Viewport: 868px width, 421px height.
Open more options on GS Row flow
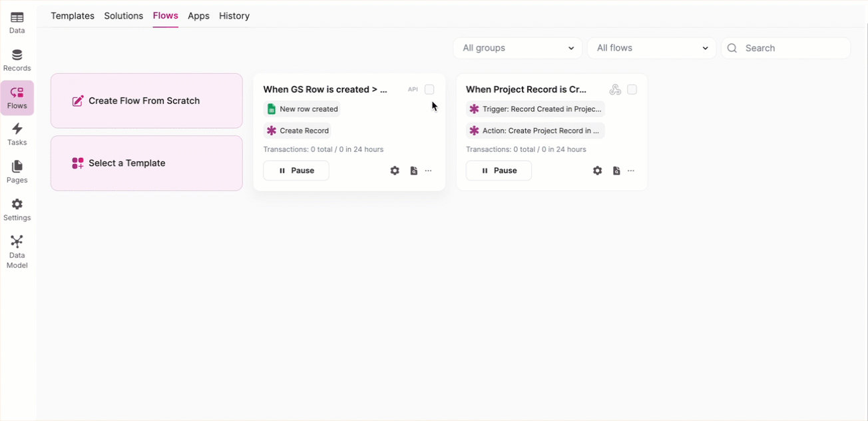pyautogui.click(x=428, y=171)
